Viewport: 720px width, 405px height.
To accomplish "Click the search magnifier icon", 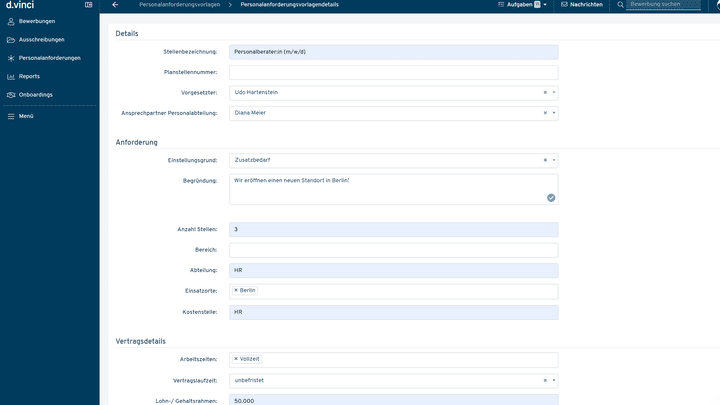I will tap(620, 5).
